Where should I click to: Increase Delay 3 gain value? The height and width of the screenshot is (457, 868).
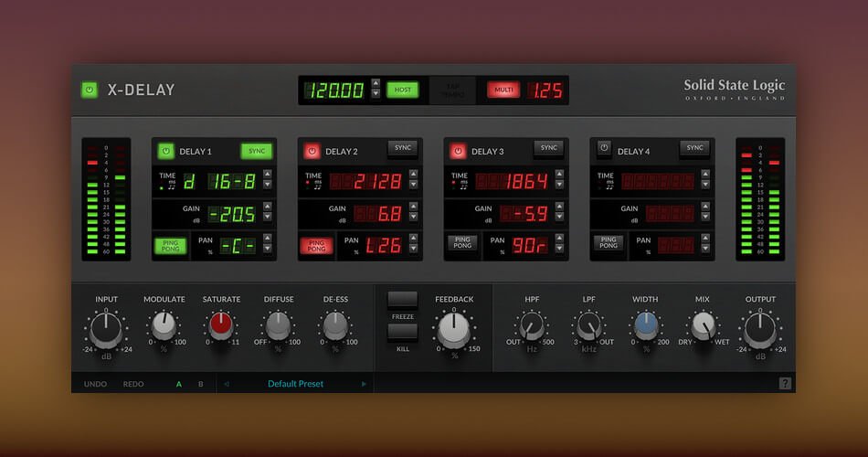560,206
